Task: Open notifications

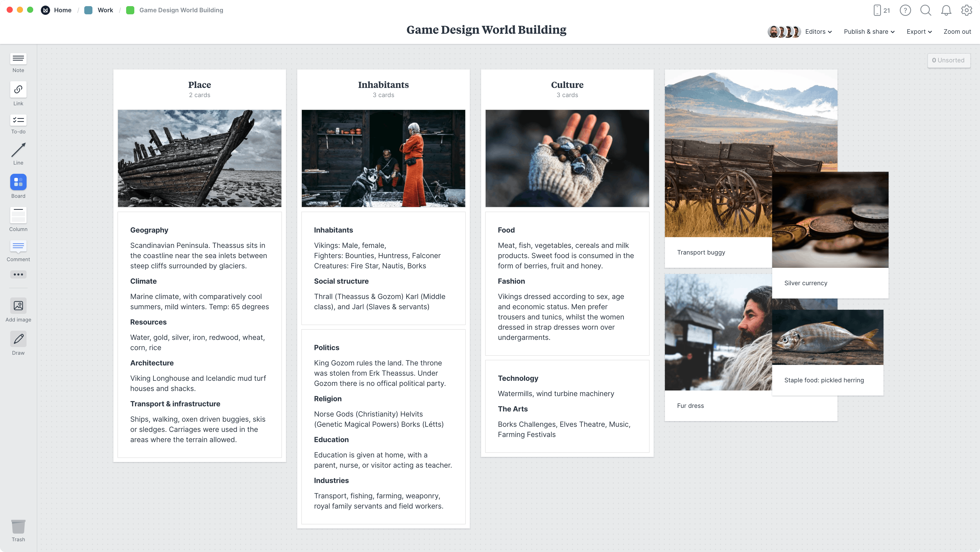Action: tap(946, 10)
